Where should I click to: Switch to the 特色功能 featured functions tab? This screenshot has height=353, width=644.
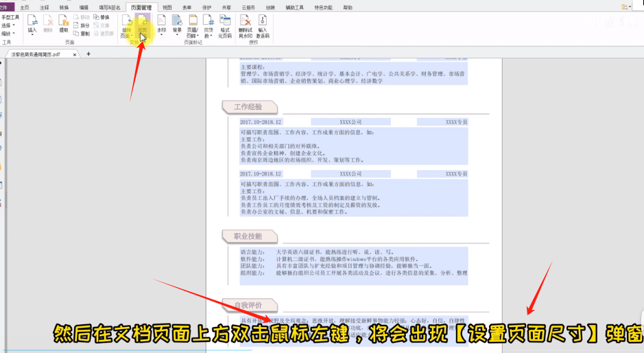point(323,8)
